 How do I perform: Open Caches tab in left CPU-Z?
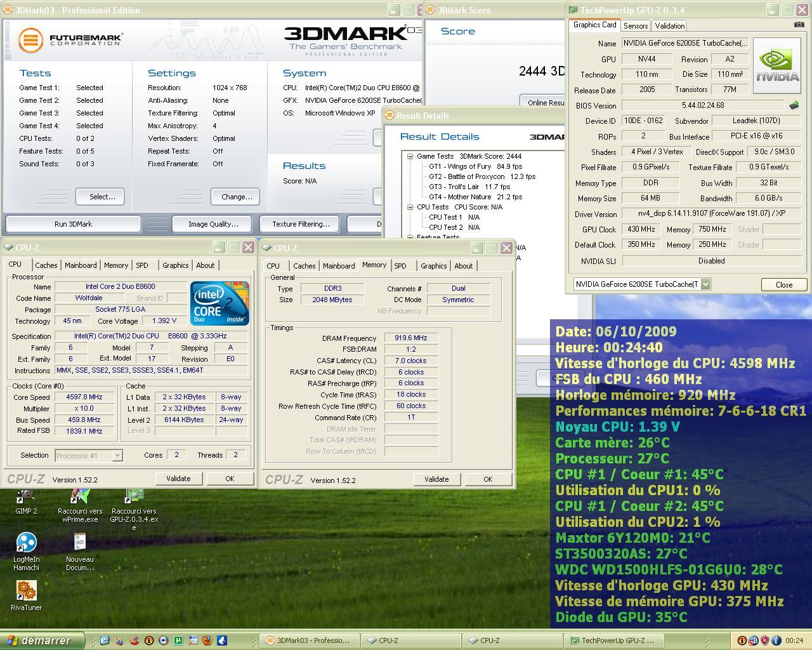tap(46, 265)
